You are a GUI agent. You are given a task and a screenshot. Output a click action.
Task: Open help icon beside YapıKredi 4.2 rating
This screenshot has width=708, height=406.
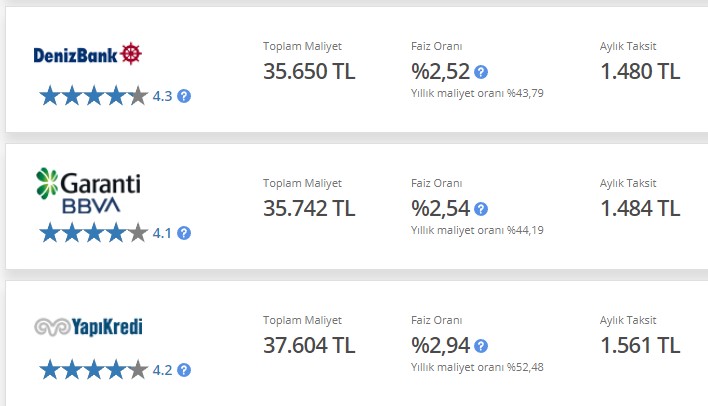tap(184, 370)
